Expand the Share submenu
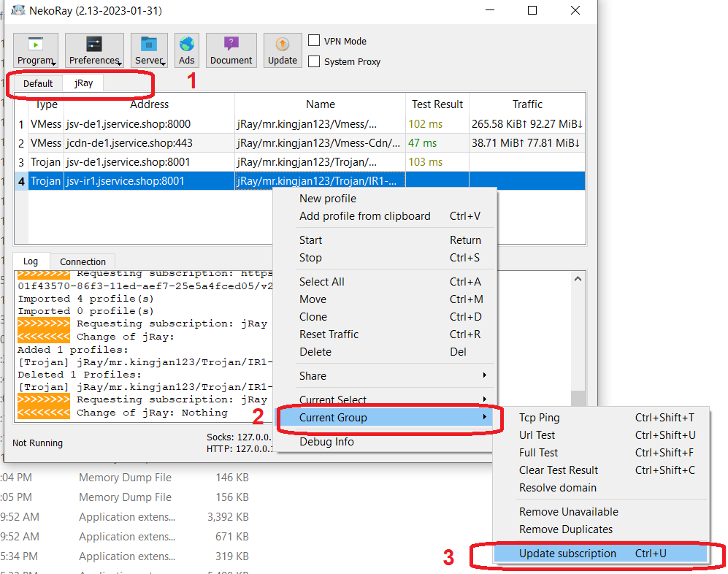Viewport: 728px width, 574px height. (384, 375)
